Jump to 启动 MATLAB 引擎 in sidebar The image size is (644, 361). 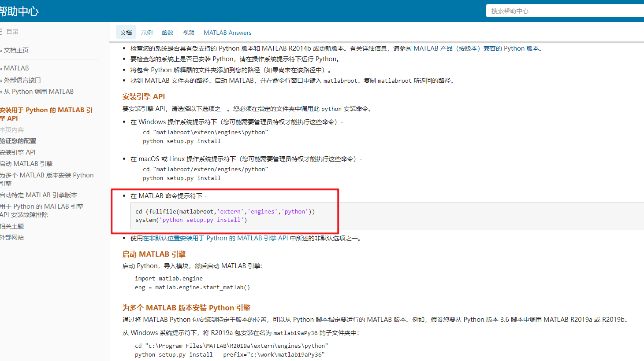[x=26, y=164]
